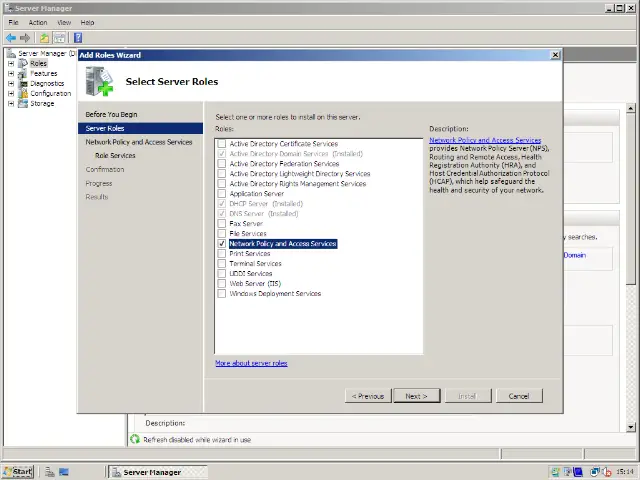This screenshot has width=640, height=480.
Task: Open Network Policy and Access Services description link
Action: (485, 140)
